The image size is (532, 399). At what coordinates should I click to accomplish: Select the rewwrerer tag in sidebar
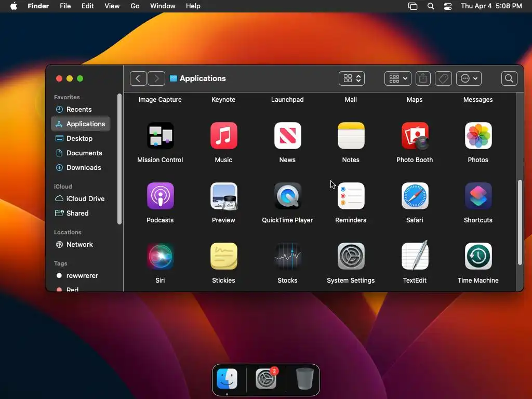pyautogui.click(x=81, y=275)
